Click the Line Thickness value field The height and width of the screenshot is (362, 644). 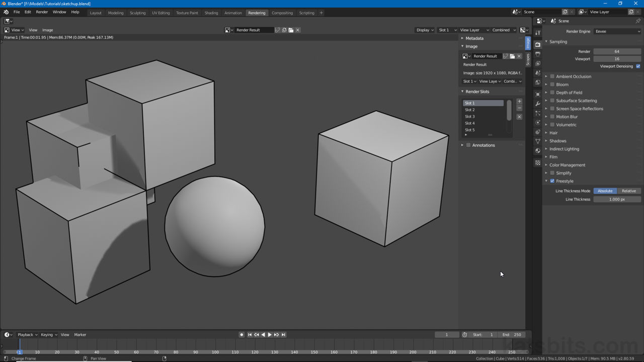(617, 199)
